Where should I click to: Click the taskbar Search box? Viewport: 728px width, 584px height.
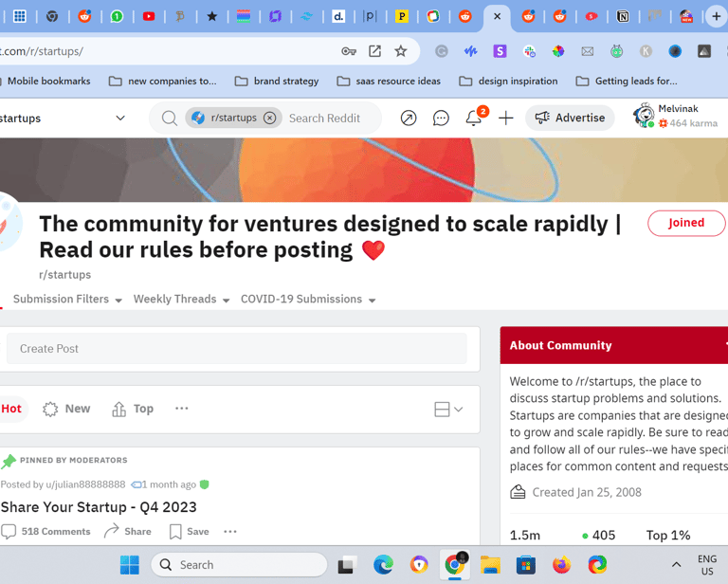click(x=239, y=565)
